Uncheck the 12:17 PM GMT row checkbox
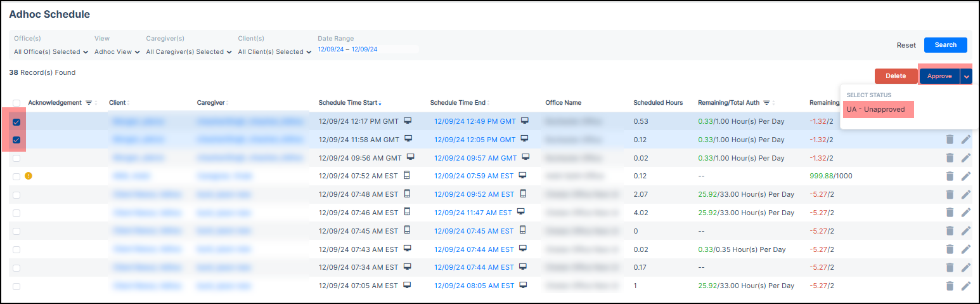This screenshot has height=304, width=980. point(16,122)
